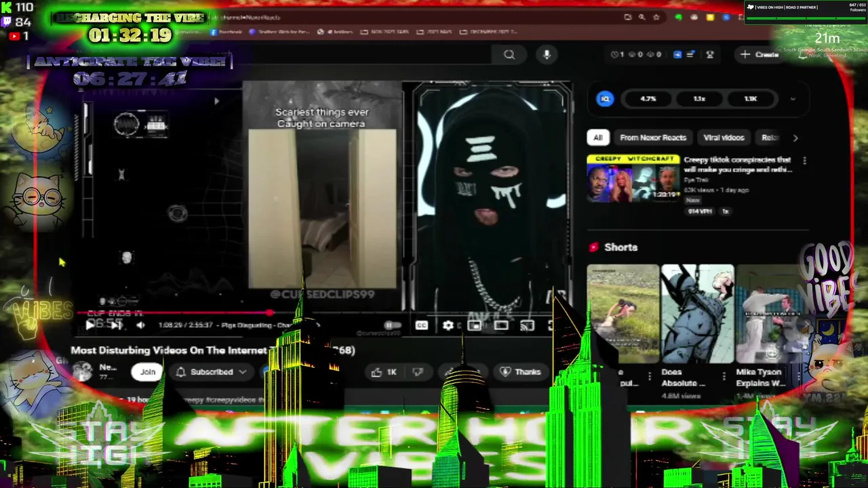Skip to the next video
The image size is (868, 488).
click(x=115, y=325)
